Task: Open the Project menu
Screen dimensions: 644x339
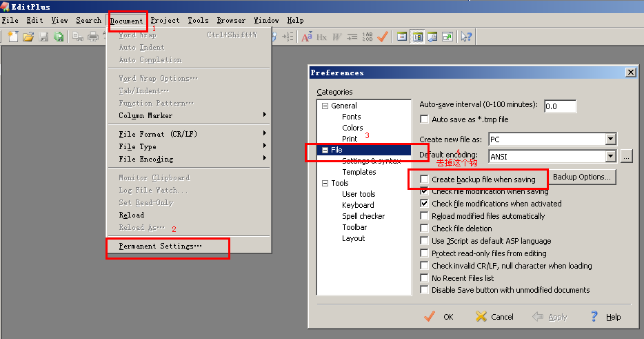Action: pos(165,21)
